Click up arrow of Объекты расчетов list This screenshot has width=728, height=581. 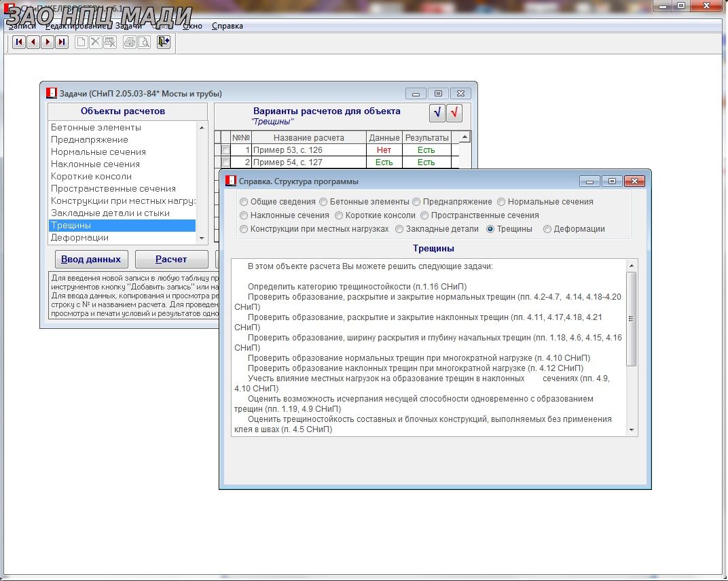point(202,127)
